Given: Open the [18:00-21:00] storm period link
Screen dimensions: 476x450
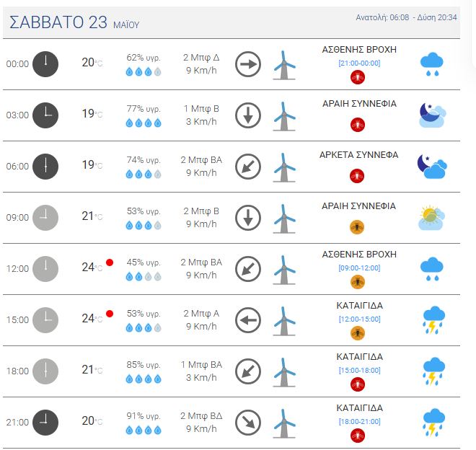Looking at the screenshot, I should tap(359, 421).
